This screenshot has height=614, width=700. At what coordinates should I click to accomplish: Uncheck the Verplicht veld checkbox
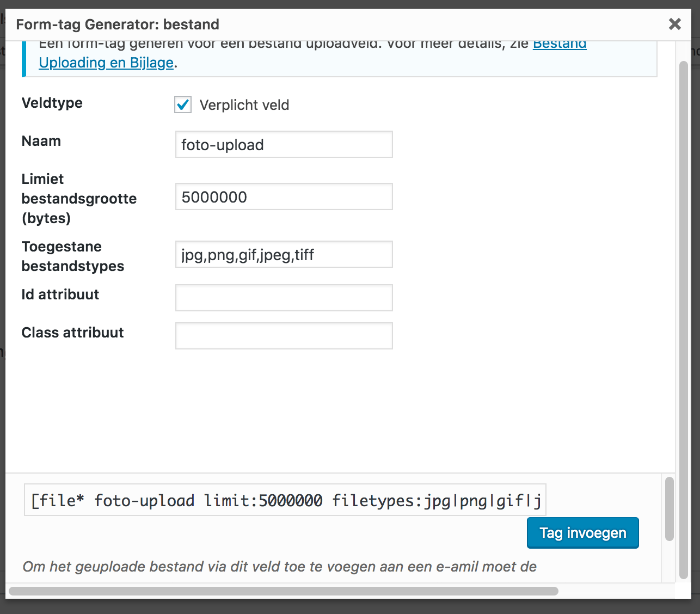point(183,105)
